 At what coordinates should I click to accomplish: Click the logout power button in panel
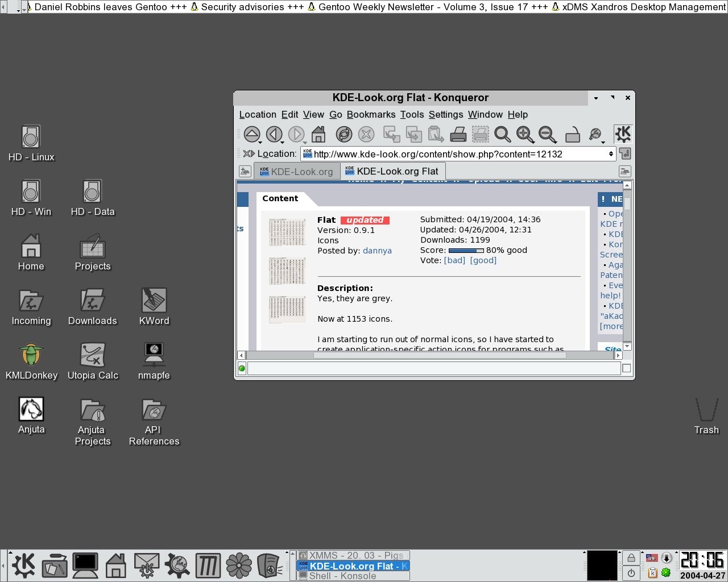click(631, 573)
